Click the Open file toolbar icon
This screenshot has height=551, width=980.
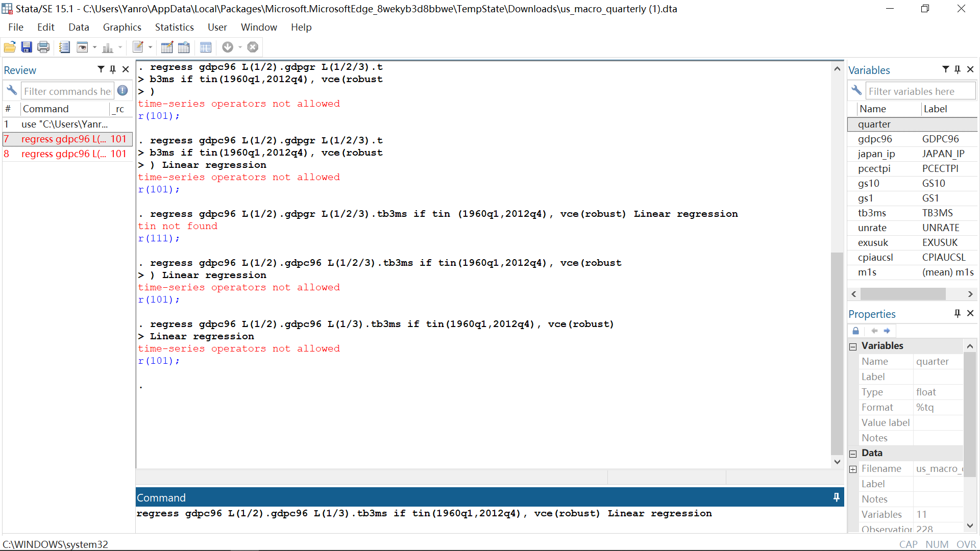click(10, 47)
